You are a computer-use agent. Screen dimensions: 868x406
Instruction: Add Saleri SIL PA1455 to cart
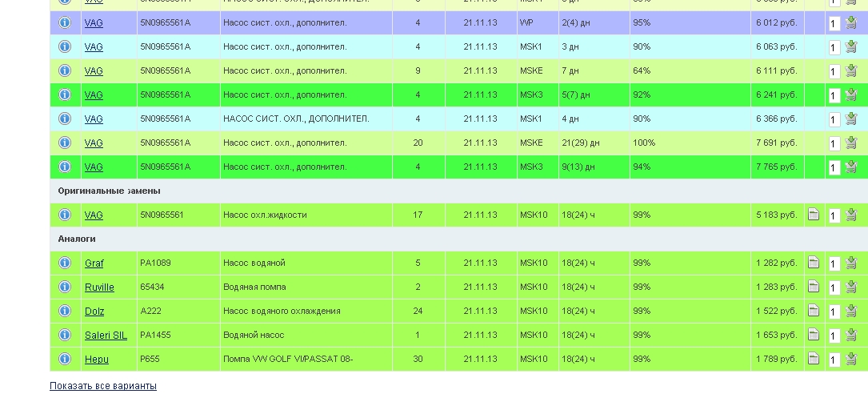pos(851,335)
